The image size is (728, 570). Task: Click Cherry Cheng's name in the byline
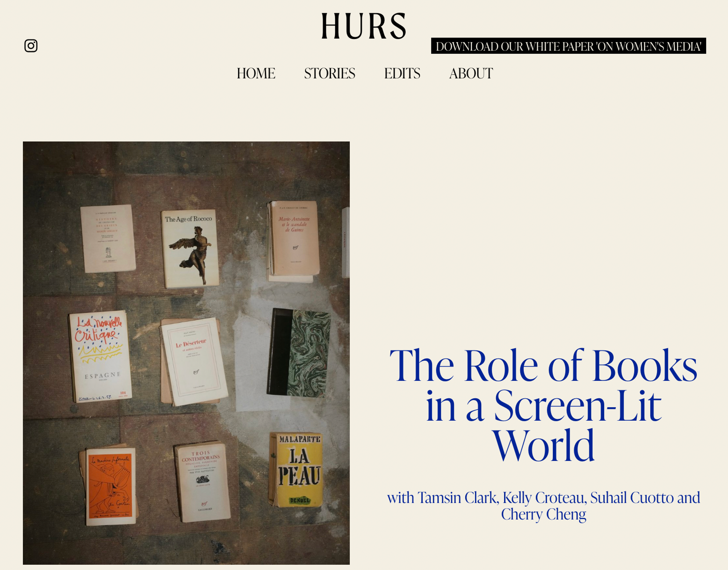pos(543,514)
